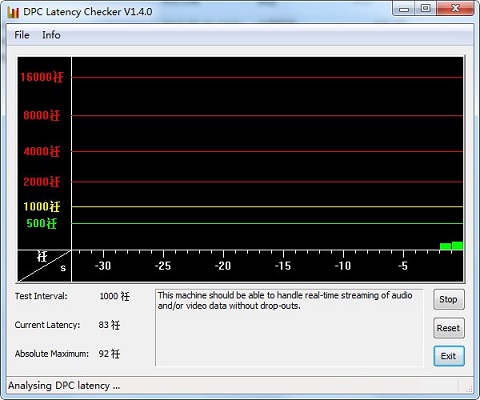
Task: Click the Stop button
Action: 449,299
